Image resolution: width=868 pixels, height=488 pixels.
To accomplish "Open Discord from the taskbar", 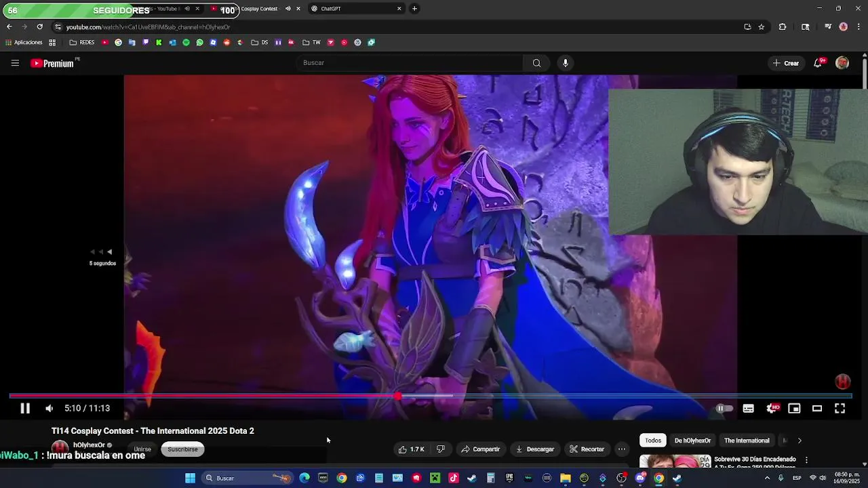I will [640, 479].
